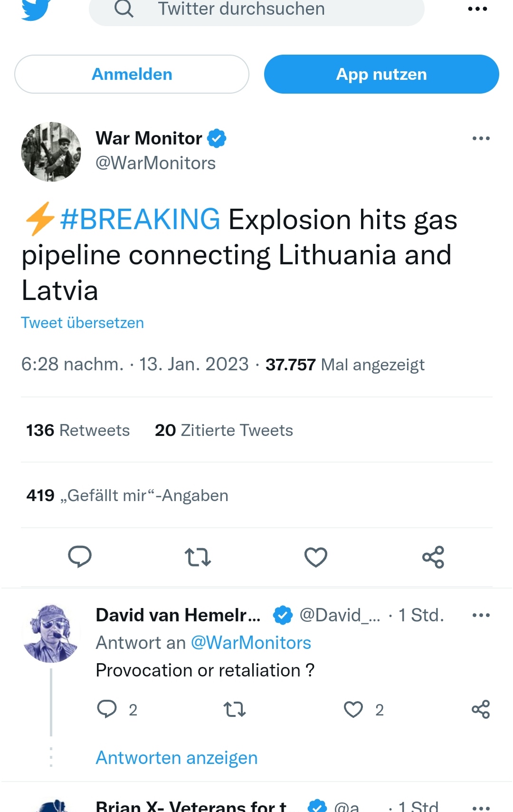Reply to the War Monitor tweet

point(80,557)
